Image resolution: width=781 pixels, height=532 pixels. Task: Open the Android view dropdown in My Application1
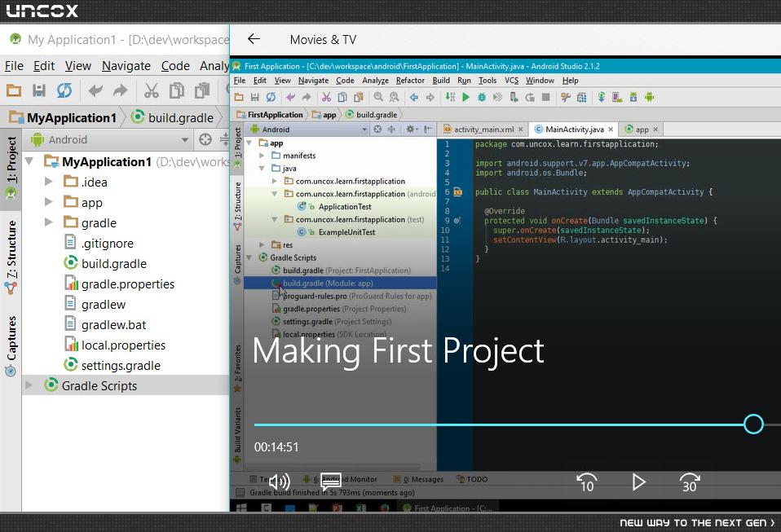coord(110,139)
